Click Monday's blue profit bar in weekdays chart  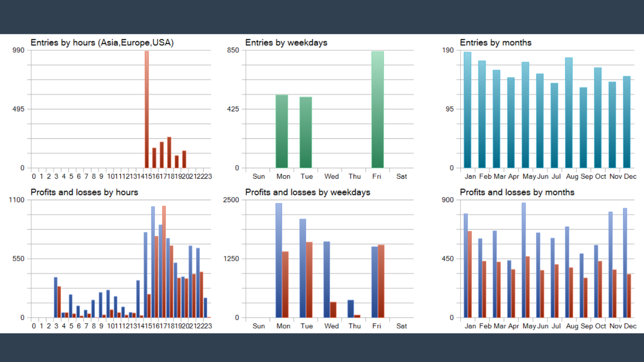[279, 261]
